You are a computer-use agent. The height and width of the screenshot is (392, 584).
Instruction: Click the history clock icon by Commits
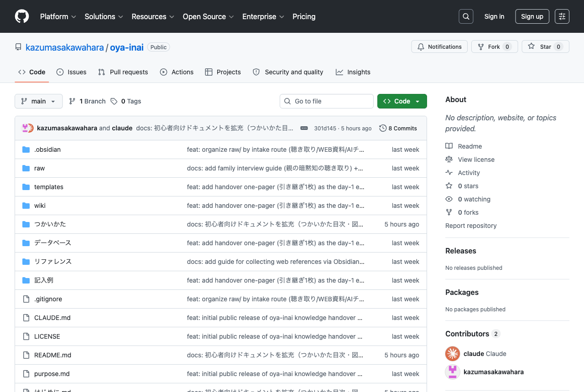point(383,128)
